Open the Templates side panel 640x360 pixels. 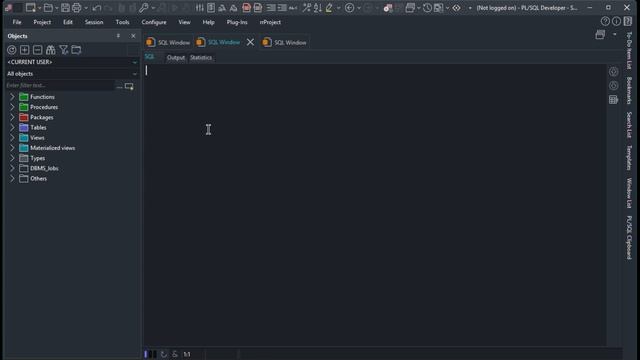(629, 158)
